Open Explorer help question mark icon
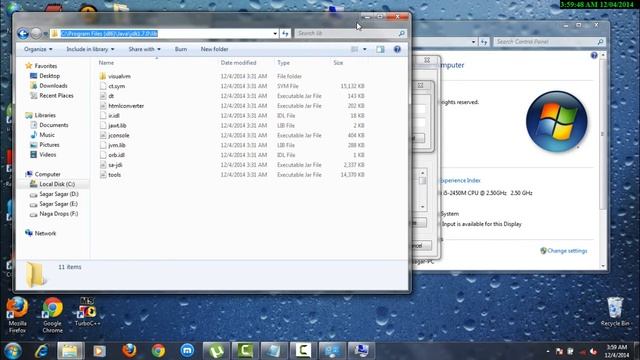This screenshot has width=640, height=360. [x=397, y=49]
